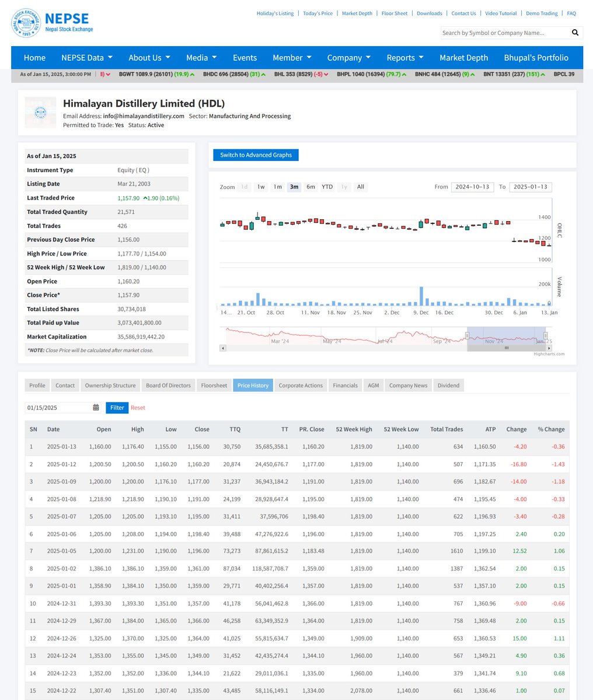Click the red down arrow beside BHL ticker

(x=326, y=75)
